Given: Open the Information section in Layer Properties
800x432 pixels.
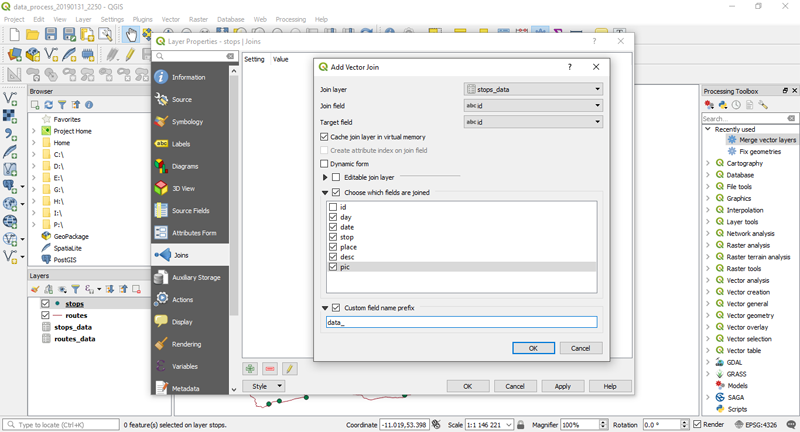Looking at the screenshot, I should (x=190, y=77).
